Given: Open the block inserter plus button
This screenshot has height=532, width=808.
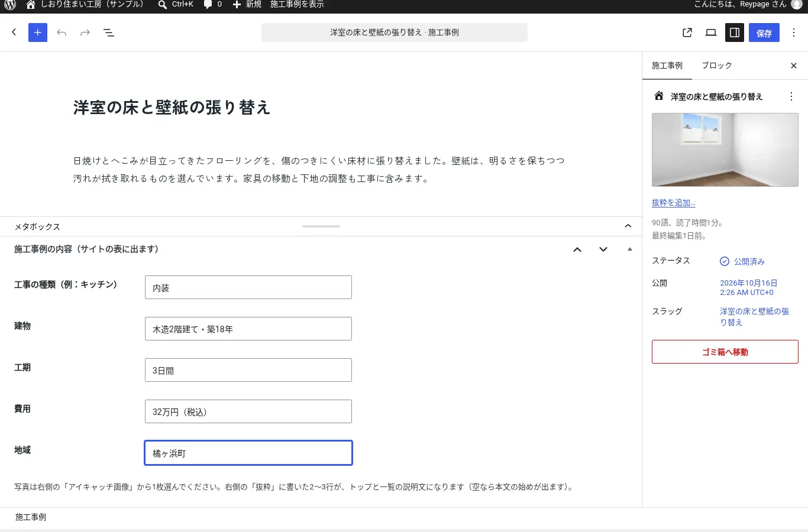Looking at the screenshot, I should click(38, 33).
